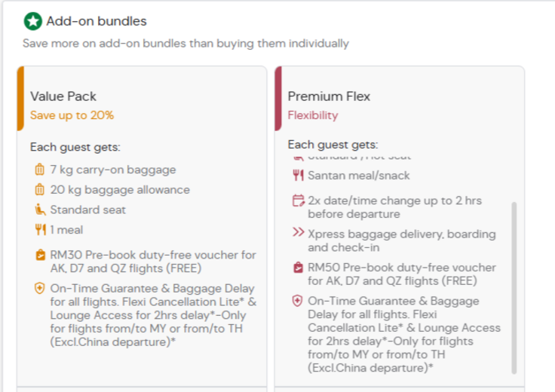This screenshot has width=555, height=392.
Task: Click the Value Pack On-Time Guarantee shield icon
Action: 40,289
